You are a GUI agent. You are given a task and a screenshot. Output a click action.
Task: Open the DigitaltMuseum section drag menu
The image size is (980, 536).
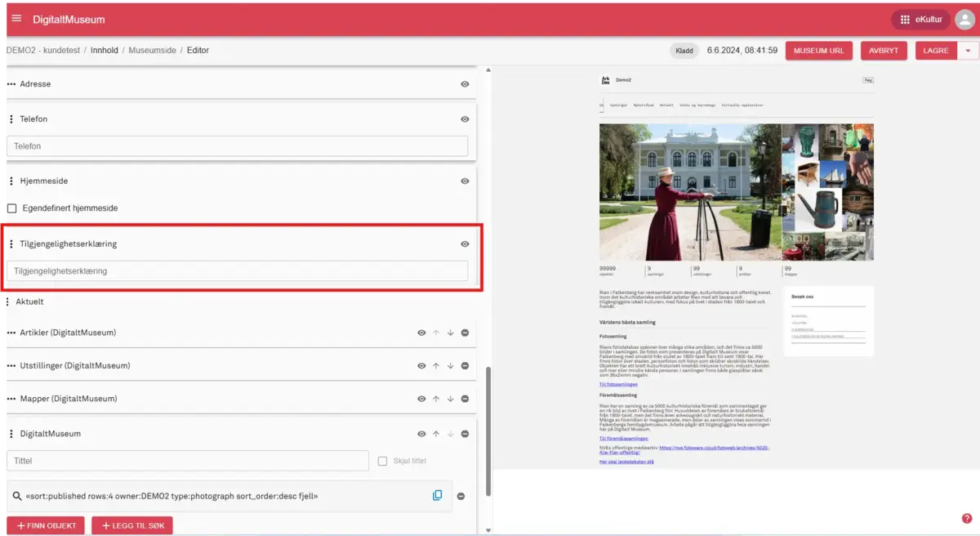(11, 434)
